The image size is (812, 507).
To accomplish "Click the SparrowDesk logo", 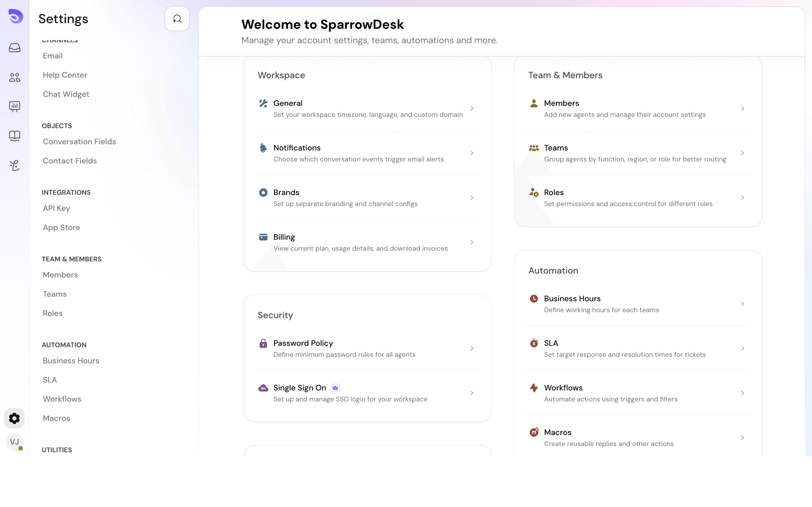I will point(15,16).
